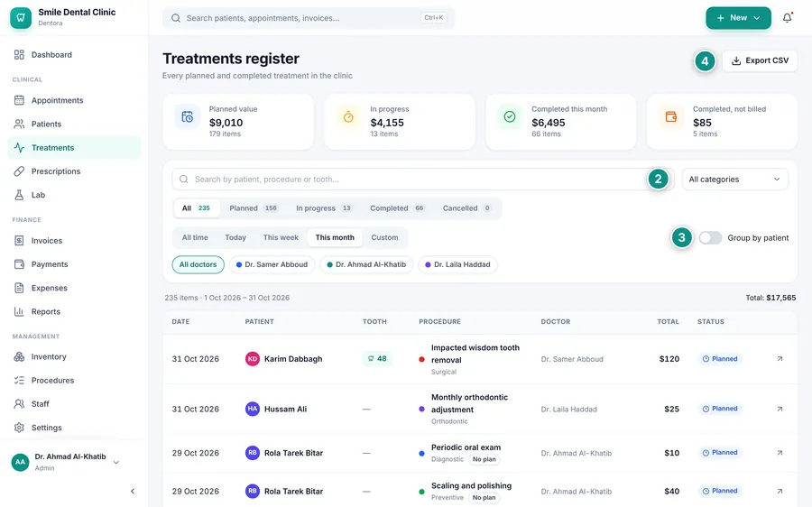The width and height of the screenshot is (812, 507).
Task: Click the In progress timer icon
Action: 348,117
